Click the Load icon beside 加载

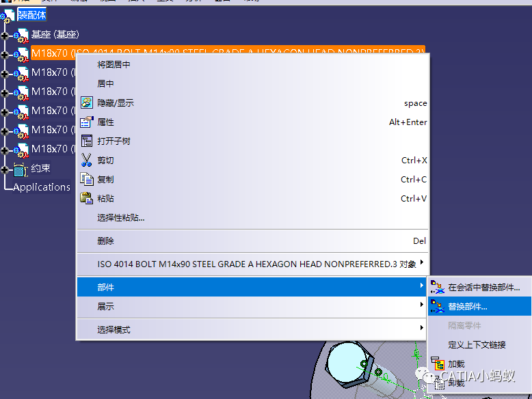tap(438, 363)
